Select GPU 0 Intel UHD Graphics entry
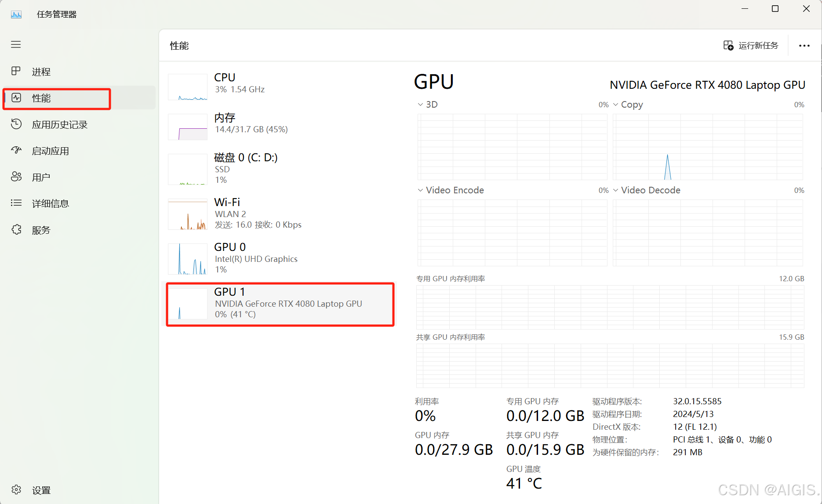The width and height of the screenshot is (822, 504). point(280,259)
